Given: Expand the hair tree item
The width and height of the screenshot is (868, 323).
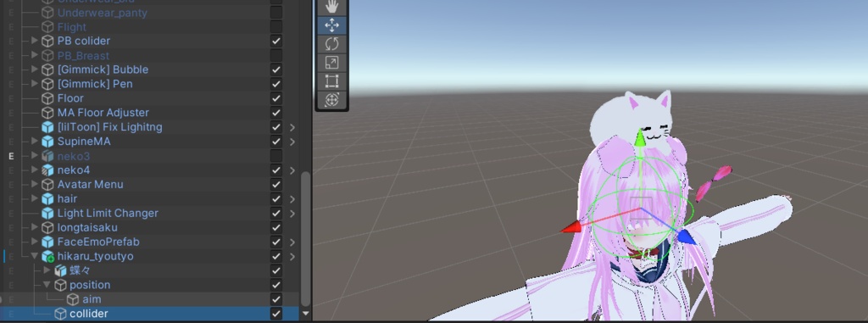Looking at the screenshot, I should tap(35, 198).
